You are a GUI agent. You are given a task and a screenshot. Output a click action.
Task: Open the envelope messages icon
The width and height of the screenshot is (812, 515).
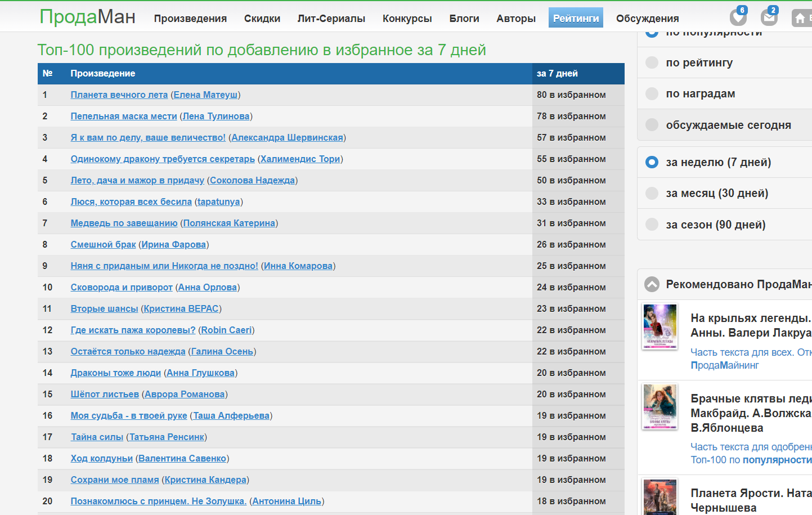pos(769,17)
